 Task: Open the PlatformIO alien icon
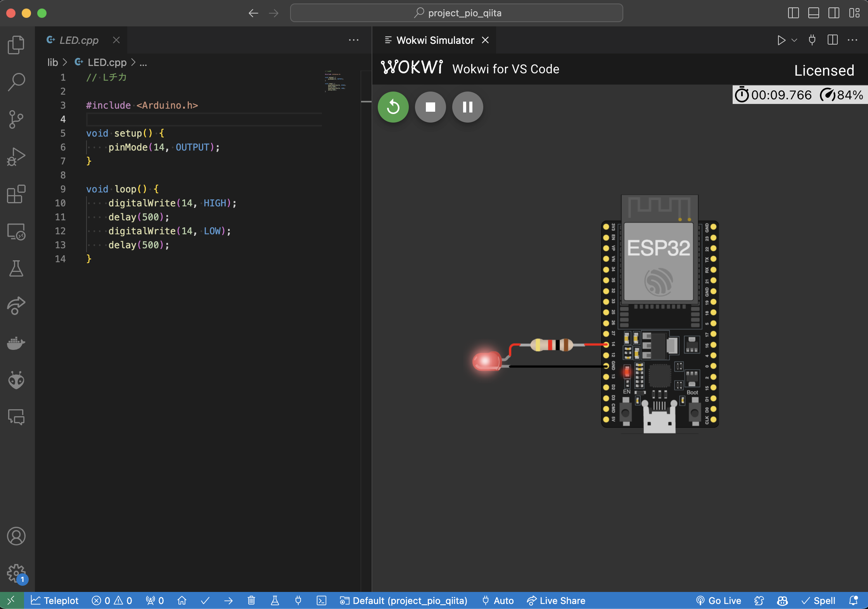pos(16,380)
